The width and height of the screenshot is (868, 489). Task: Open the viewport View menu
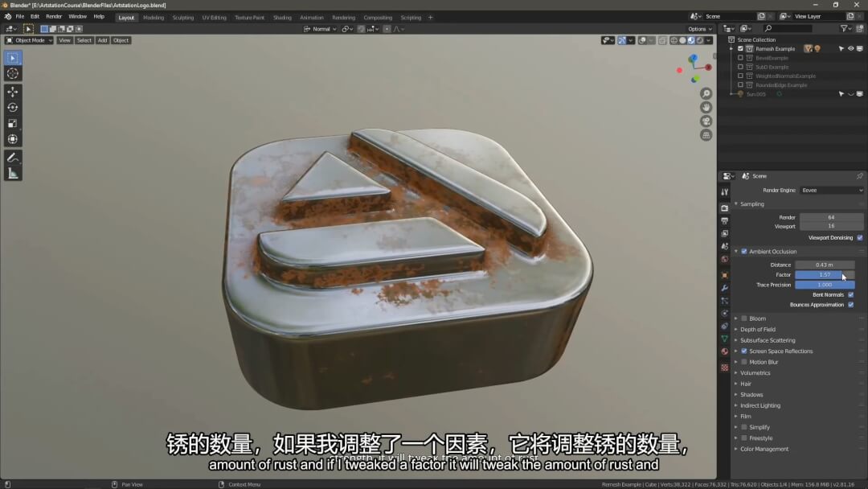click(x=64, y=40)
